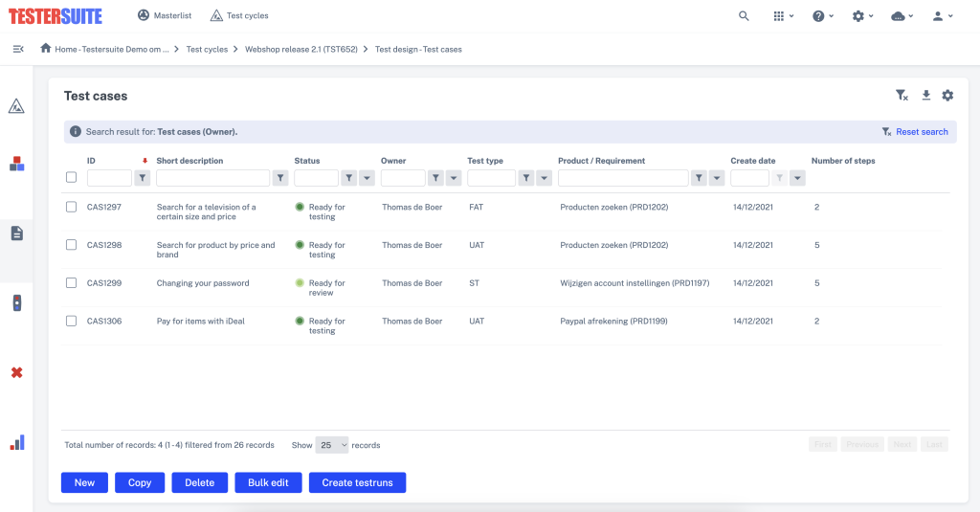Viewport: 980px width, 512px height.
Task: Click the Copy button
Action: pos(140,482)
